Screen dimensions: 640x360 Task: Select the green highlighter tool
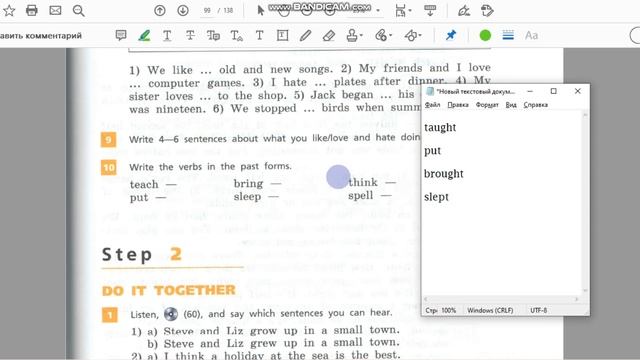pos(144,36)
